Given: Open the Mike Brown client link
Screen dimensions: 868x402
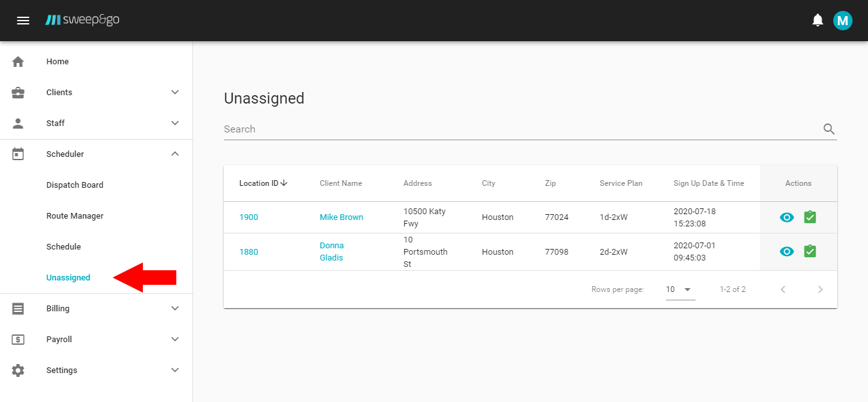Looking at the screenshot, I should tap(341, 217).
